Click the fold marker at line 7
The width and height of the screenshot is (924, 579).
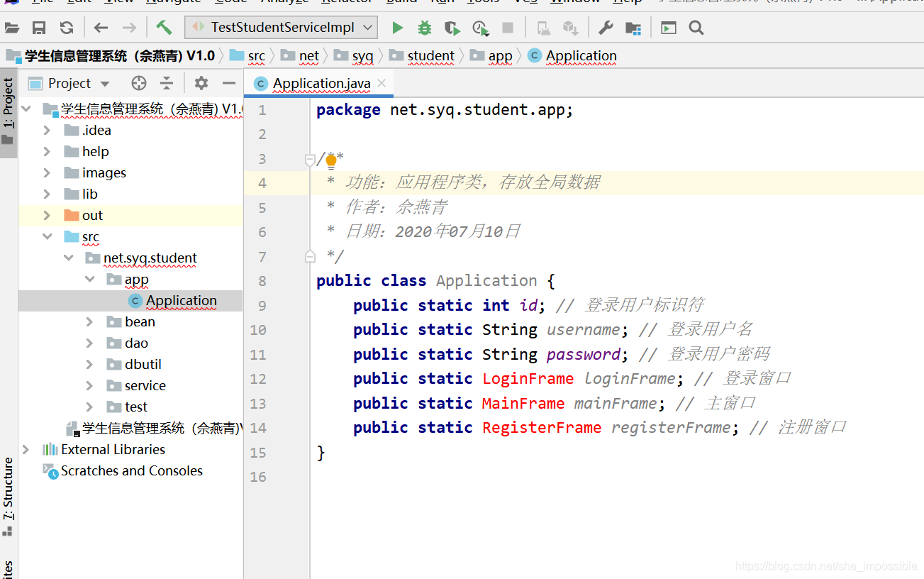[310, 255]
